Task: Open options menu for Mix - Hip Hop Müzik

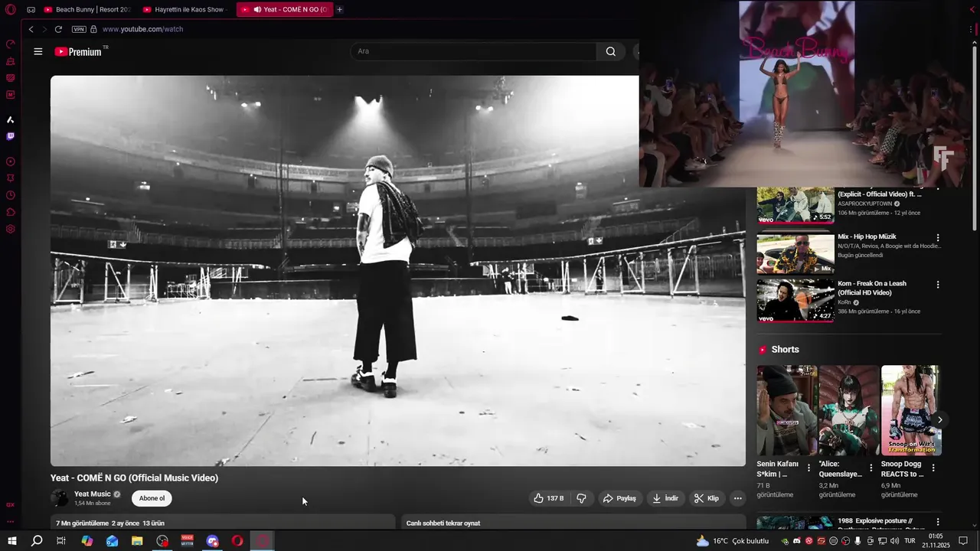Action: 938,238
